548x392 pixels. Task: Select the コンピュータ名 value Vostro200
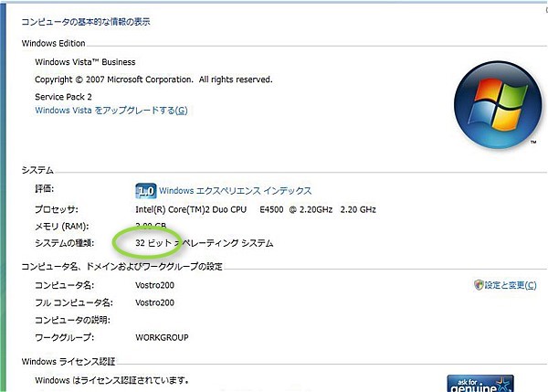(154, 285)
